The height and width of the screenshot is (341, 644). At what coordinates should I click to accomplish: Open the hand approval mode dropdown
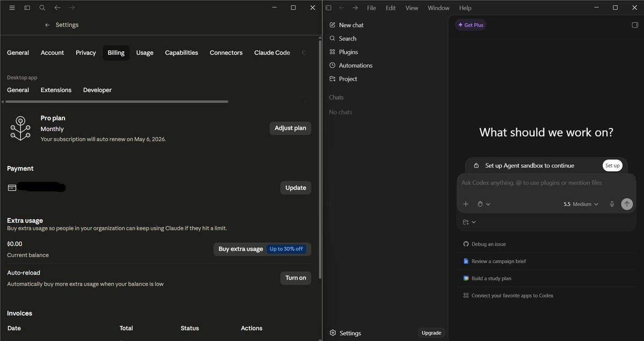click(484, 204)
